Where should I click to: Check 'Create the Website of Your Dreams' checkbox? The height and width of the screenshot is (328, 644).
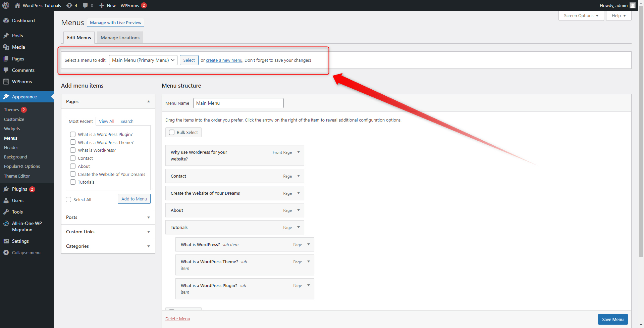[x=73, y=174]
